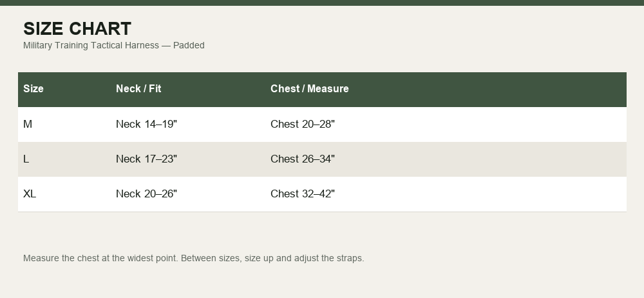Image resolution: width=644 pixels, height=298 pixels.
Task: Click empty area of the XL row
Action: pyautogui.click(x=480, y=194)
